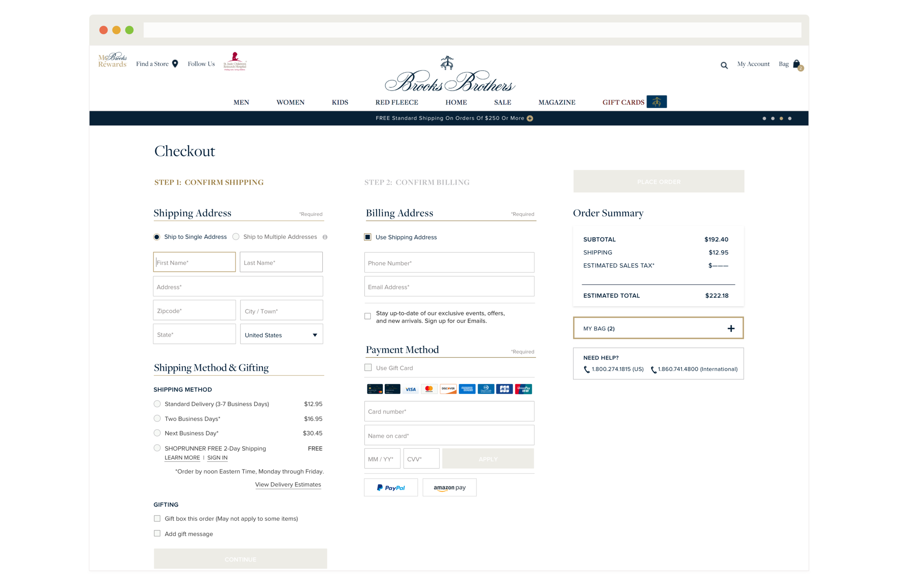The height and width of the screenshot is (588, 898).
Task: Select the Mastercard icon
Action: (429, 389)
